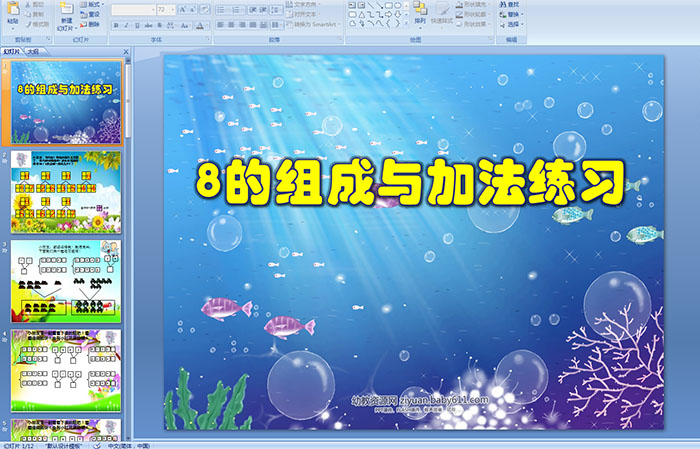Click the Delete slide (删除) icon

click(92, 25)
